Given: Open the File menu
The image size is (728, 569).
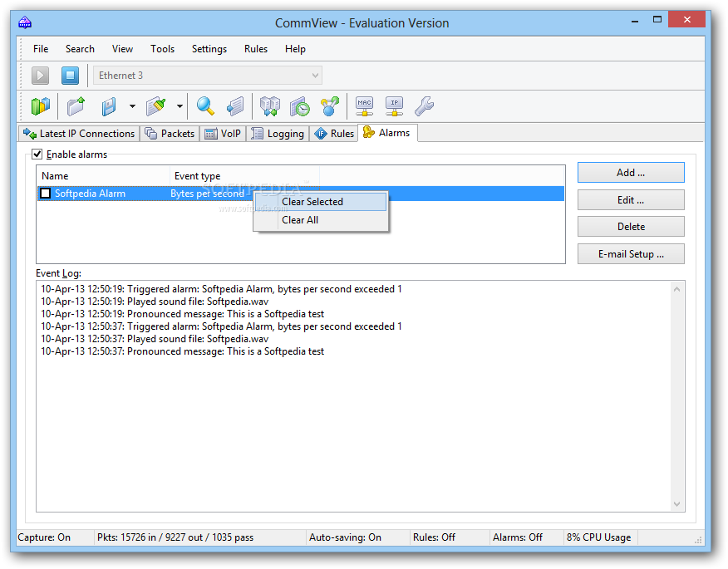Looking at the screenshot, I should (x=41, y=49).
